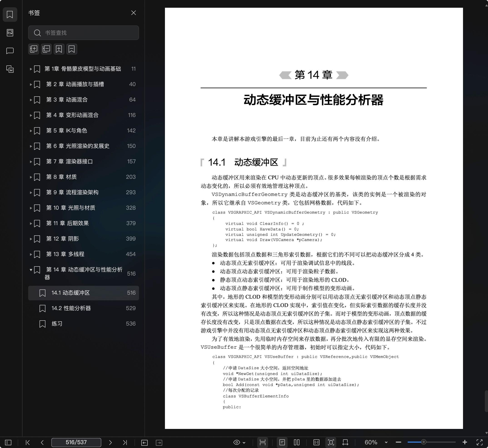Jump to bookmark 第 11 章 后期效果
Image resolution: width=488 pixels, height=448 pixels.
(x=83, y=223)
